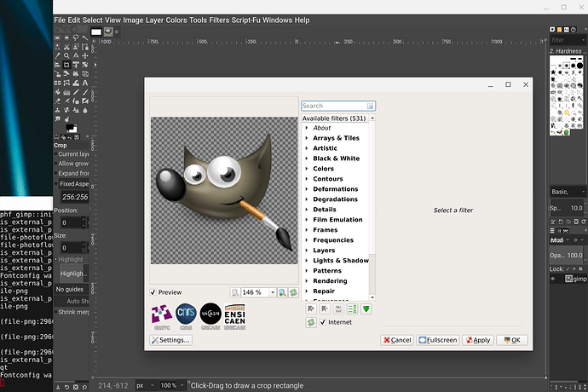
Task: Click the filter selection mode icon
Action: [352, 309]
